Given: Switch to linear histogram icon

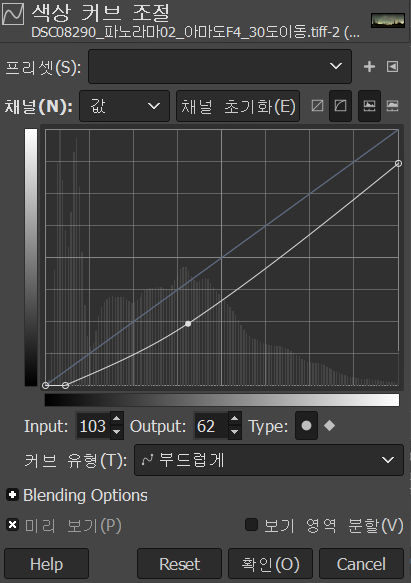Looking at the screenshot, I should (x=369, y=106).
